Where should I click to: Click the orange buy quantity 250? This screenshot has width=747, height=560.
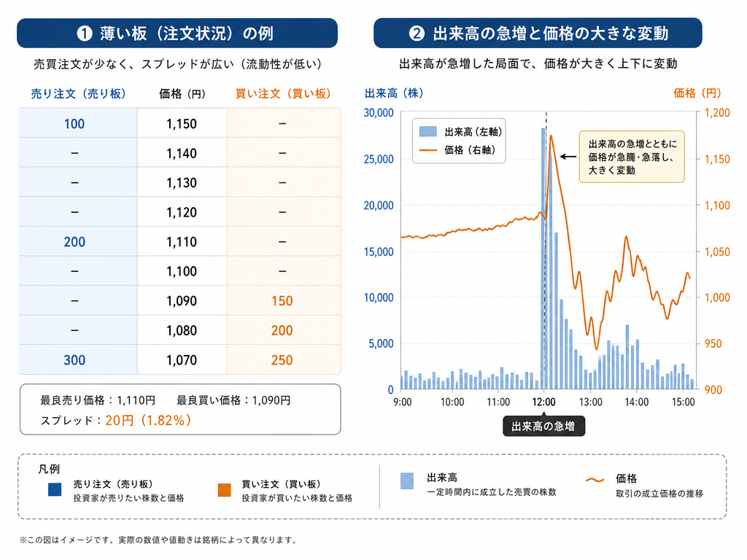point(282,360)
